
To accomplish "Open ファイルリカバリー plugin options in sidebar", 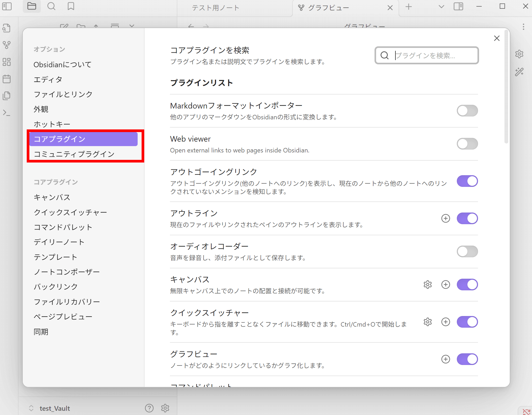I will [x=83, y=302].
